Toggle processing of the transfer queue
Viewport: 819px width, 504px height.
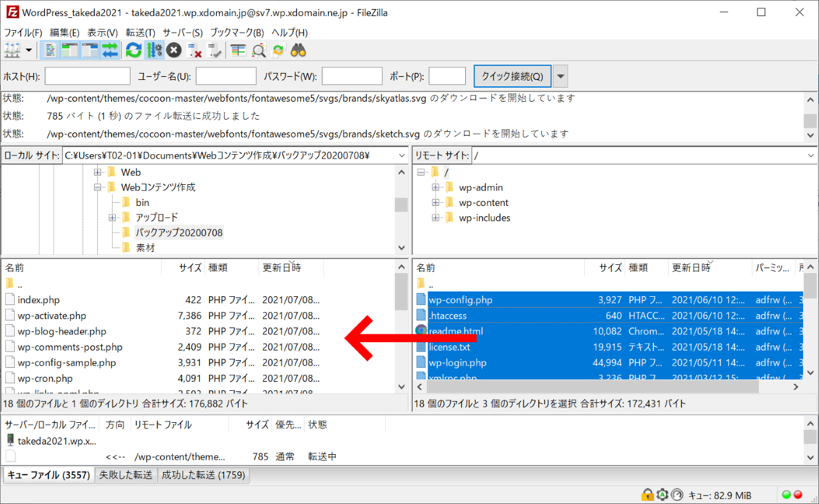point(154,50)
